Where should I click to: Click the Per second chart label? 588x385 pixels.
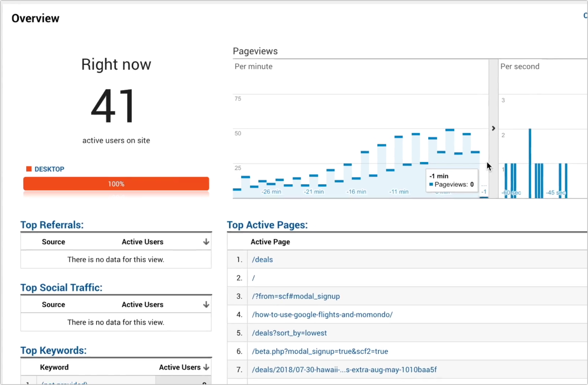point(520,67)
